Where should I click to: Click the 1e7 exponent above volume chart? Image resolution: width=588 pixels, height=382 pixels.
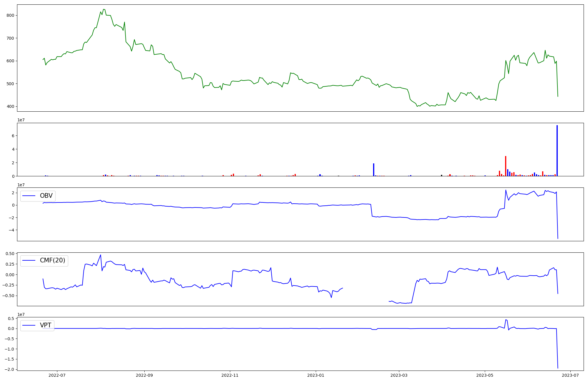coord(21,120)
